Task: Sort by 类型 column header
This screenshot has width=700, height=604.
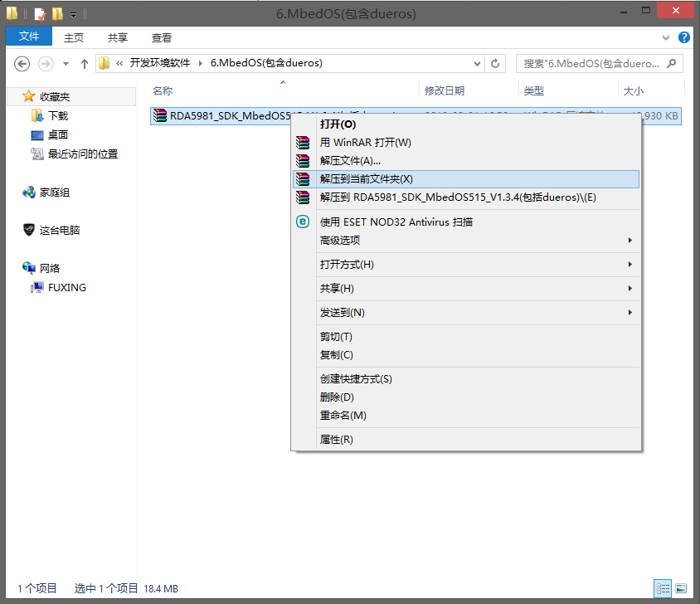Action: click(534, 91)
